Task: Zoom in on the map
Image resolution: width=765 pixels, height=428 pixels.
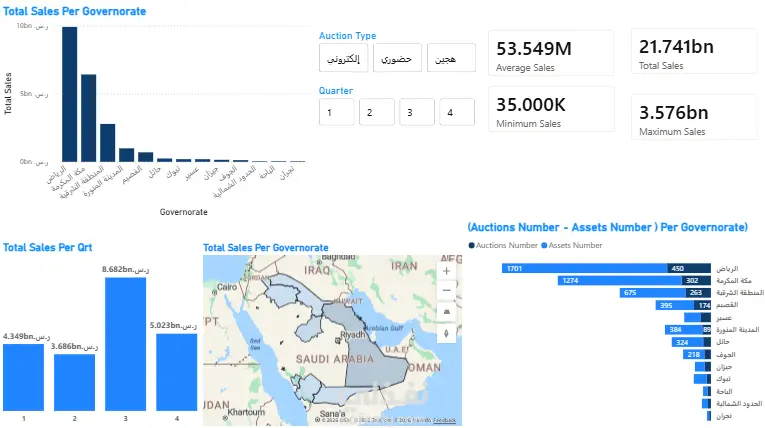Action: coord(447,270)
